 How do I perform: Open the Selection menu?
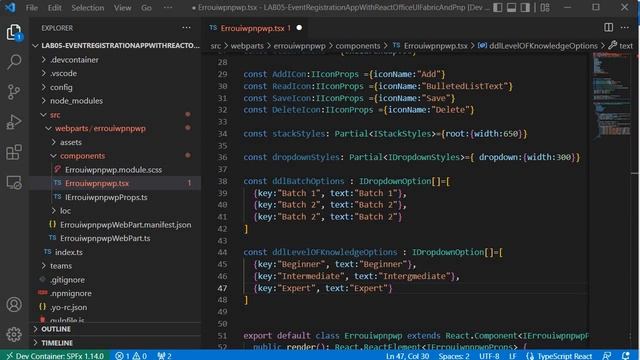(88, 8)
